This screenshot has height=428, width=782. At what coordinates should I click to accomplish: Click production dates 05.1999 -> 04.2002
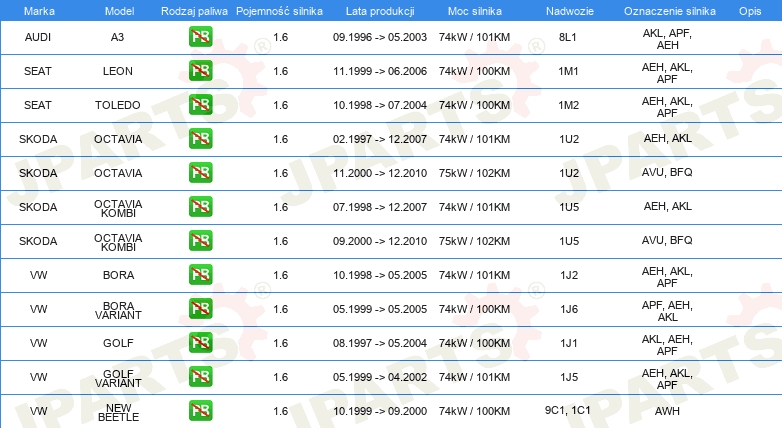point(380,377)
